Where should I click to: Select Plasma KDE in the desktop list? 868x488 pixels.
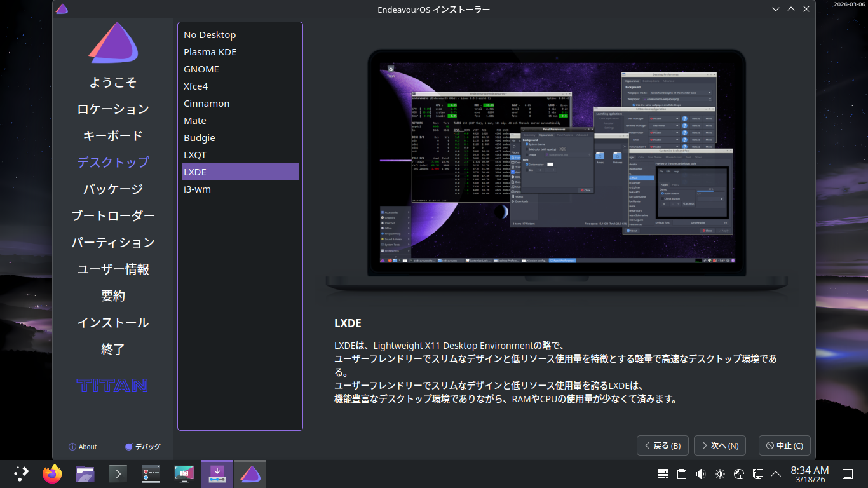point(210,52)
